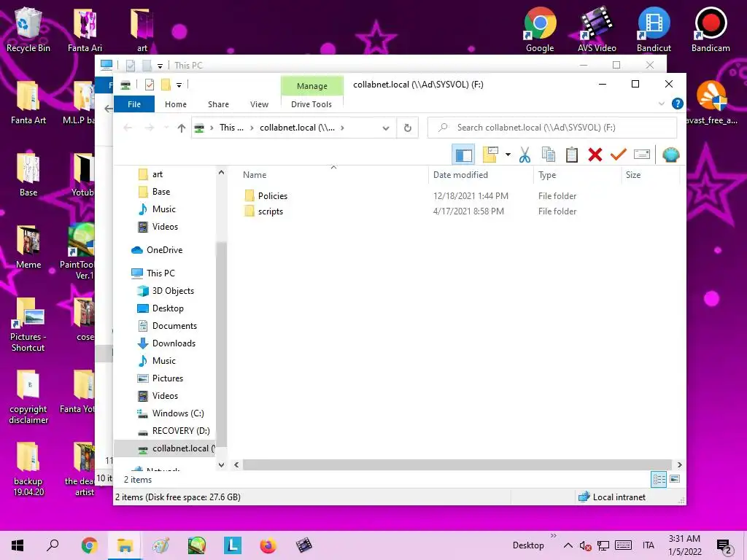Select the Recycle Bin desktop icon
This screenshot has height=560, width=747.
pos(28,29)
